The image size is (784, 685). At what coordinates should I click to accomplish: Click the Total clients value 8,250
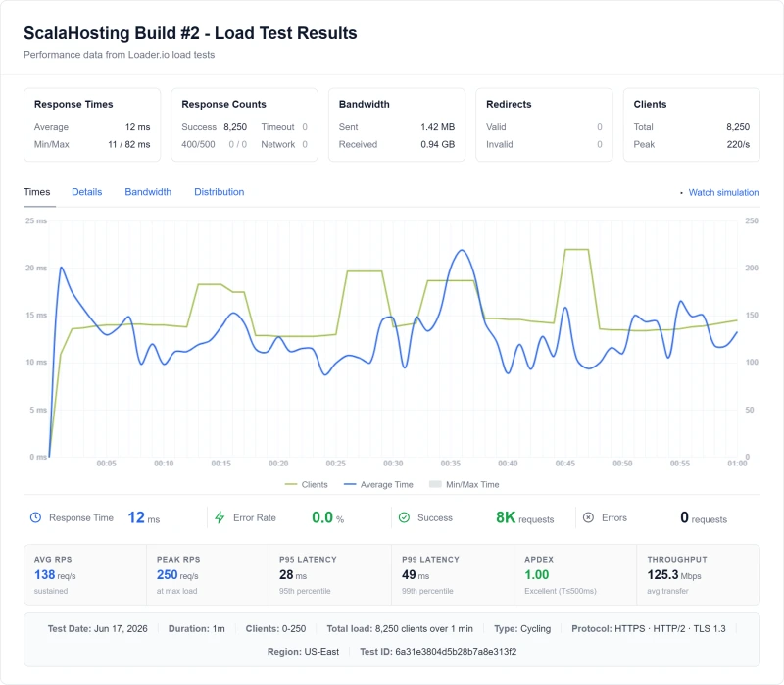[x=738, y=127]
